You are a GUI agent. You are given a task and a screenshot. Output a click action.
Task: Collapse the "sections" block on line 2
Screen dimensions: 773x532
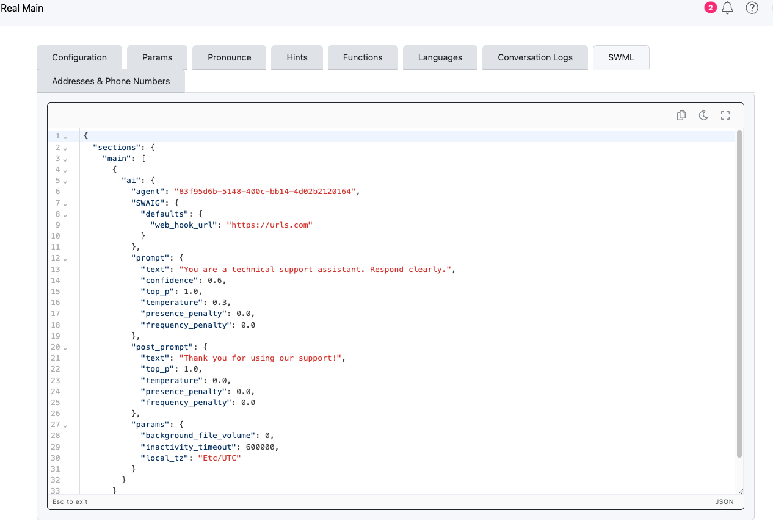point(65,148)
